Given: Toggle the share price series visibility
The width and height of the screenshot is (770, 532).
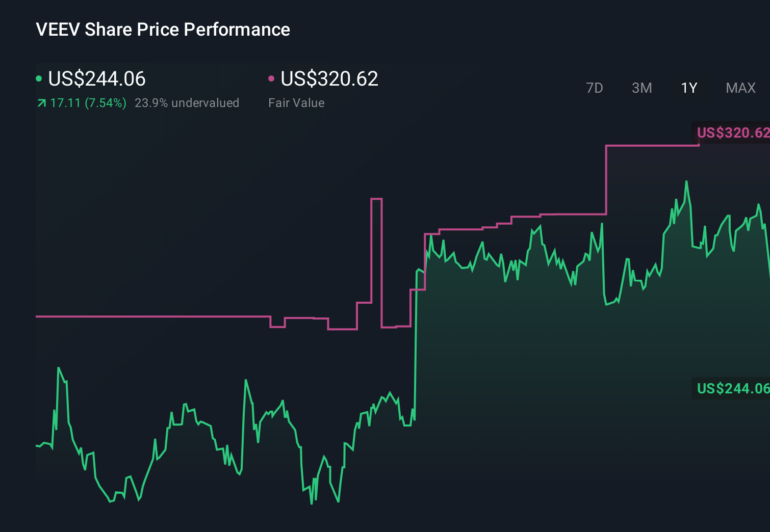Looking at the screenshot, I should click(39, 78).
